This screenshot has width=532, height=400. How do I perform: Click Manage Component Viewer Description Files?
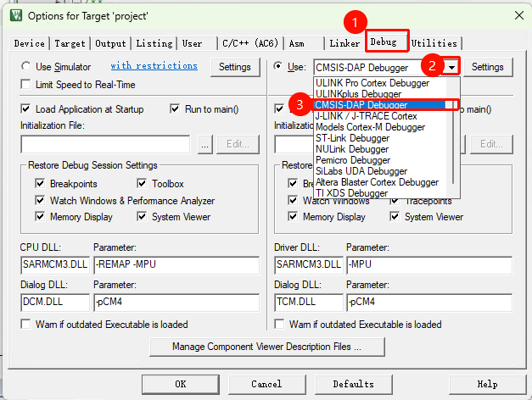click(x=266, y=347)
